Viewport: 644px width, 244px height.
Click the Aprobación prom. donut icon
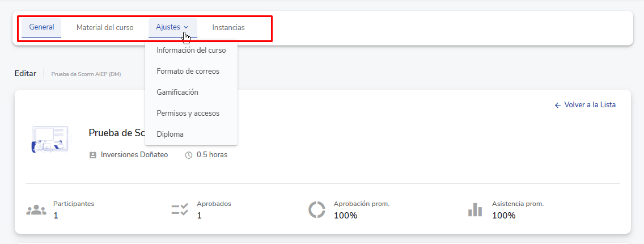316,210
